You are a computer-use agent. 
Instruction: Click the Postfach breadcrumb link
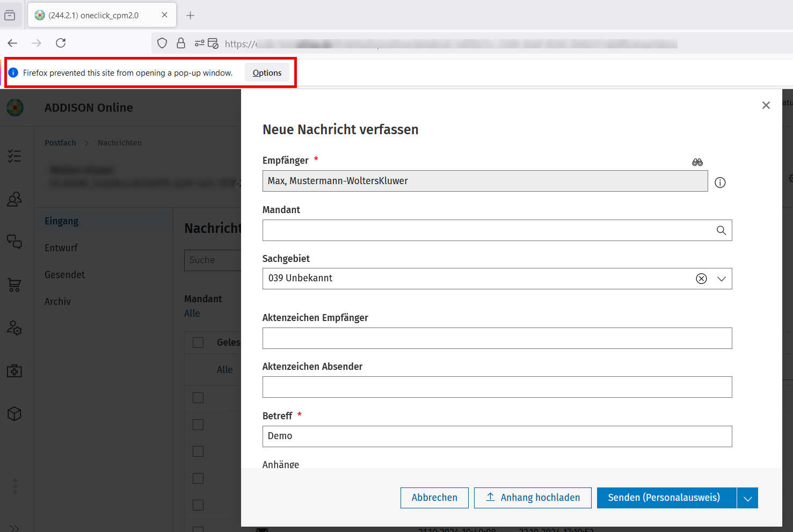[60, 143]
